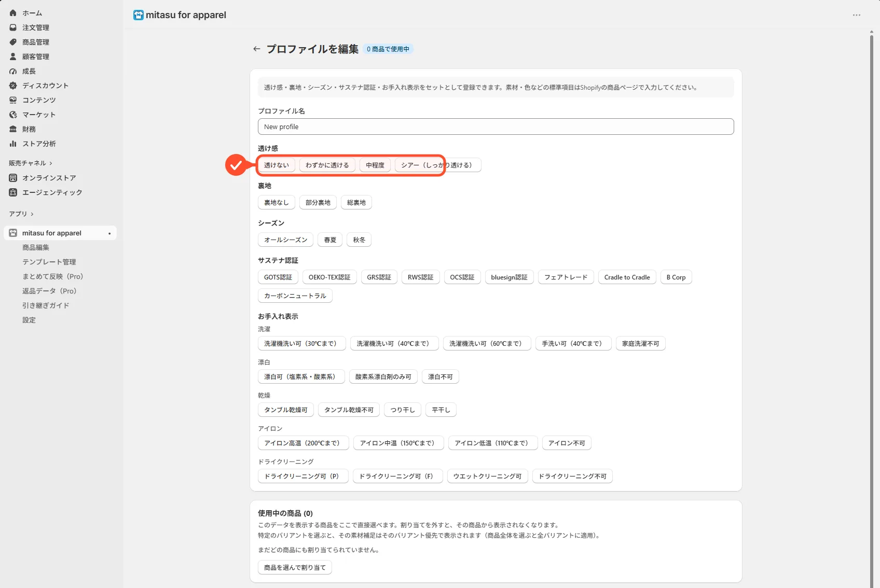Toggle the フェアトレード chip
This screenshot has width=880, height=588.
566,277
